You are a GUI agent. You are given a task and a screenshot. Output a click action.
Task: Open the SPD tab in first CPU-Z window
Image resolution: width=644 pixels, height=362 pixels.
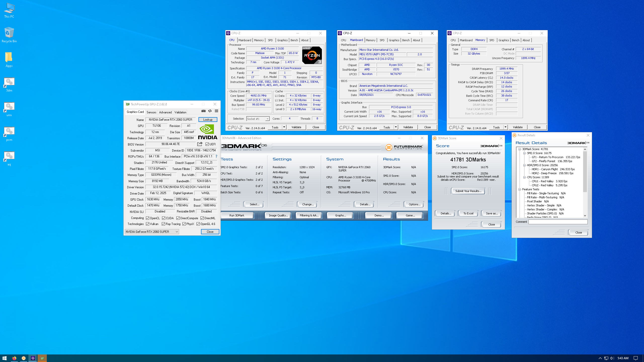tap(270, 40)
